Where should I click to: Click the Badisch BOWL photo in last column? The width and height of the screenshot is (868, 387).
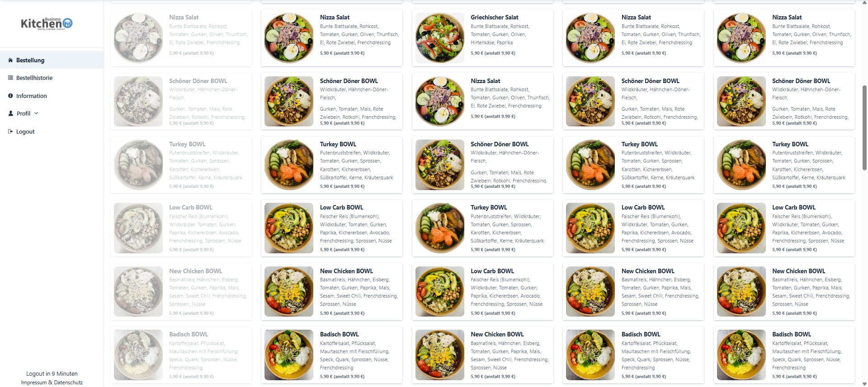[x=741, y=355]
